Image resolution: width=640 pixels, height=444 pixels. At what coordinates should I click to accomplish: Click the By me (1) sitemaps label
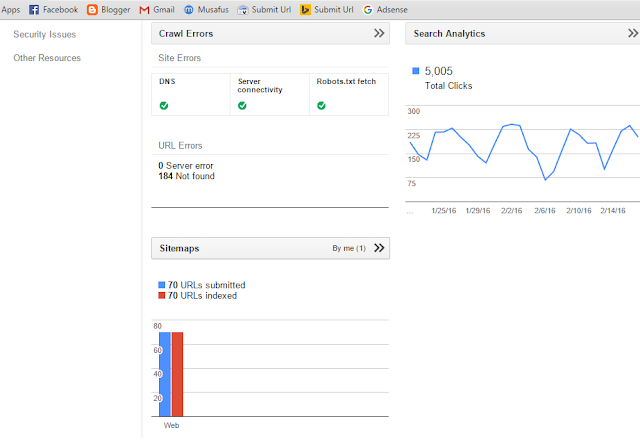349,248
